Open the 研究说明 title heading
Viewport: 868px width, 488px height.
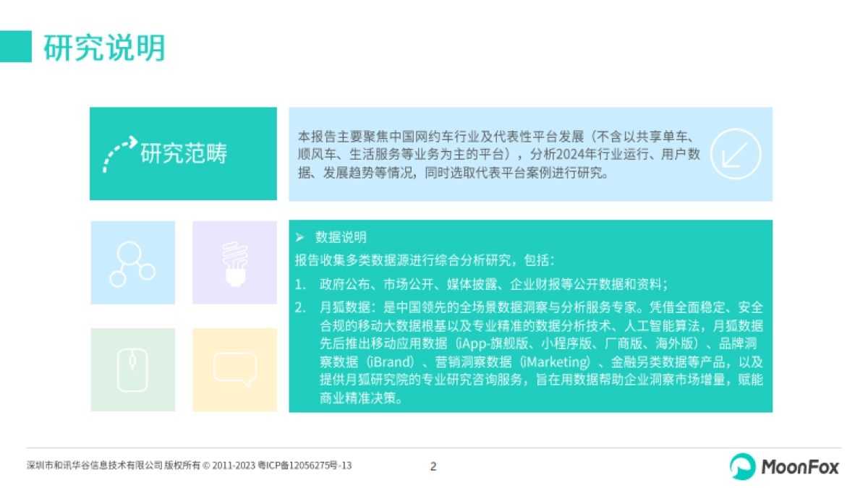click(x=106, y=49)
